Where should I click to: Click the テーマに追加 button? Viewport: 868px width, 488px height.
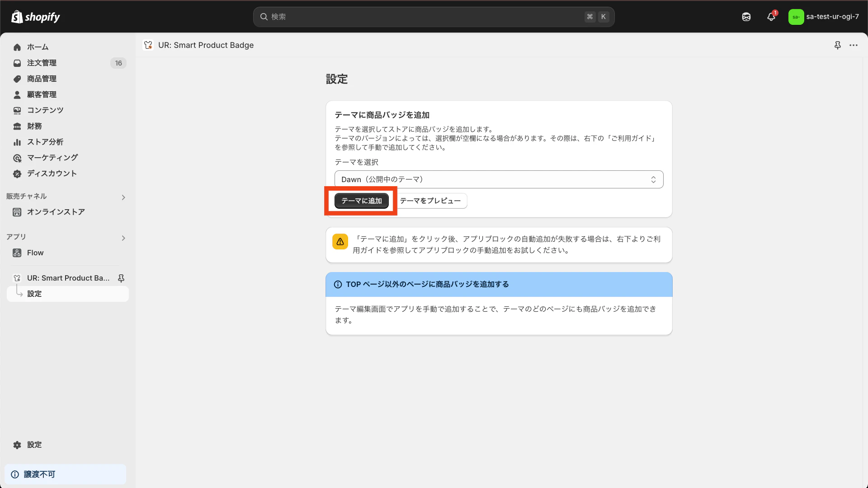(x=362, y=201)
